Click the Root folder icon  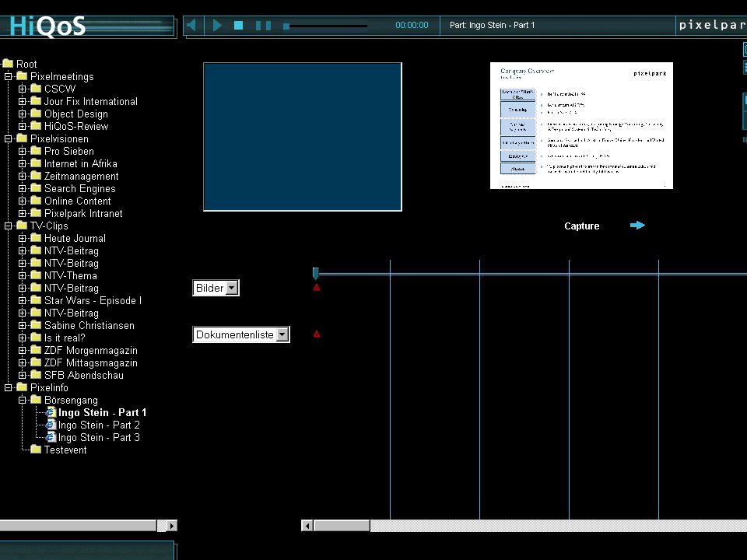8,63
